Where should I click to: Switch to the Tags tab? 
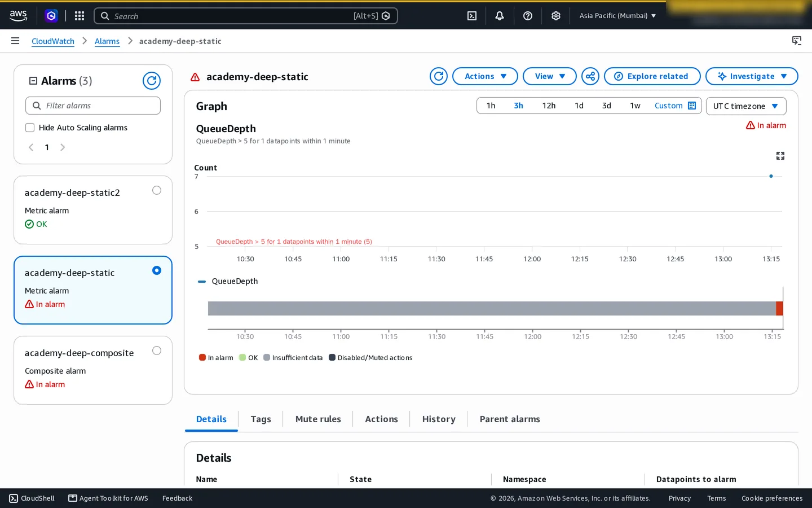261,419
